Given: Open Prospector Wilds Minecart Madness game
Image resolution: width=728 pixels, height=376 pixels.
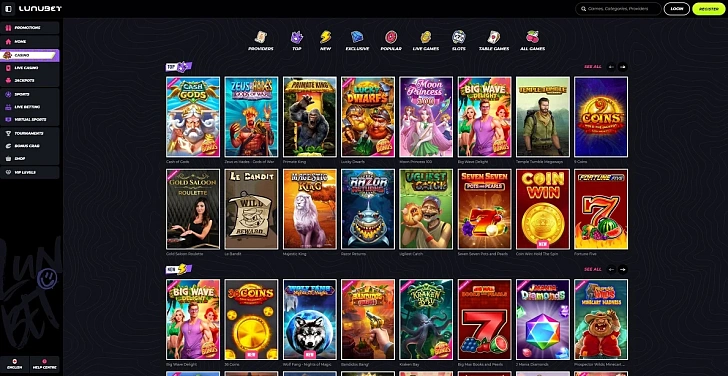Looking at the screenshot, I should (601, 319).
